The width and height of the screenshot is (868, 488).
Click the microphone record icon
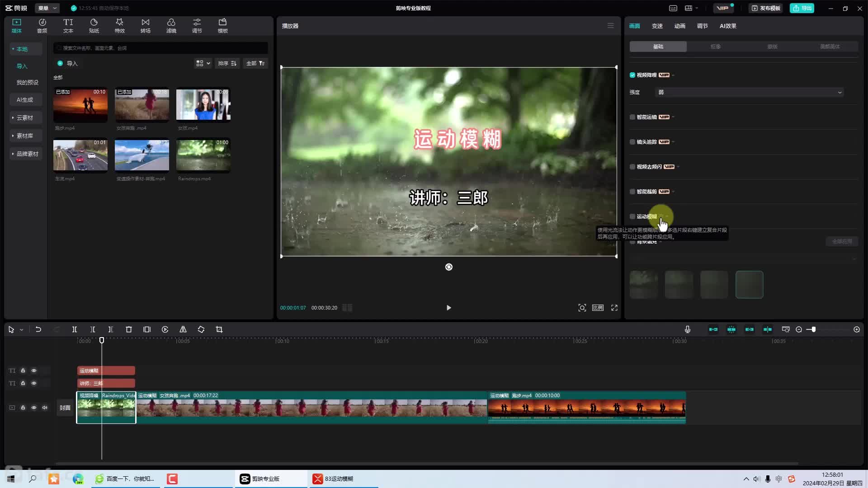pyautogui.click(x=688, y=330)
